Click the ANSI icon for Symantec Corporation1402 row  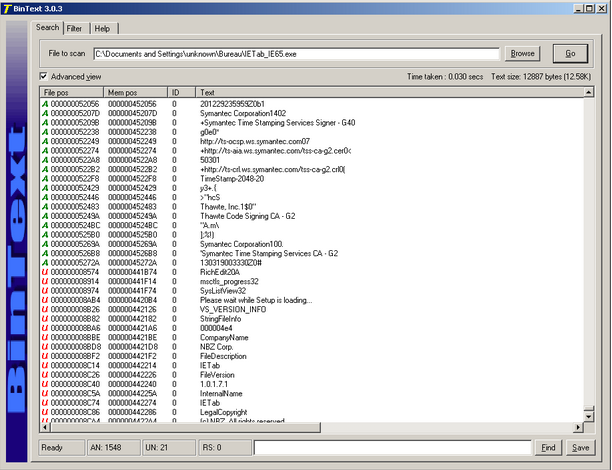pyautogui.click(x=45, y=113)
